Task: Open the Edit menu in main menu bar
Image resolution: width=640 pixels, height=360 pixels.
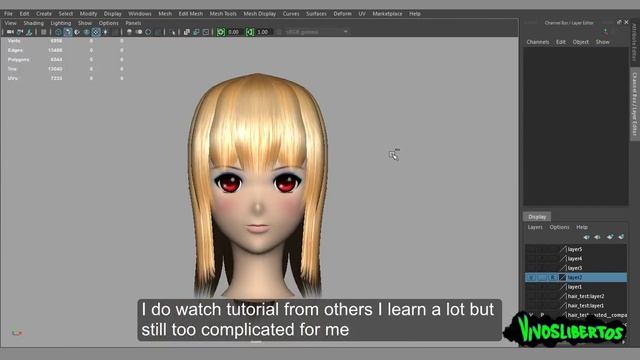Action: click(24, 13)
